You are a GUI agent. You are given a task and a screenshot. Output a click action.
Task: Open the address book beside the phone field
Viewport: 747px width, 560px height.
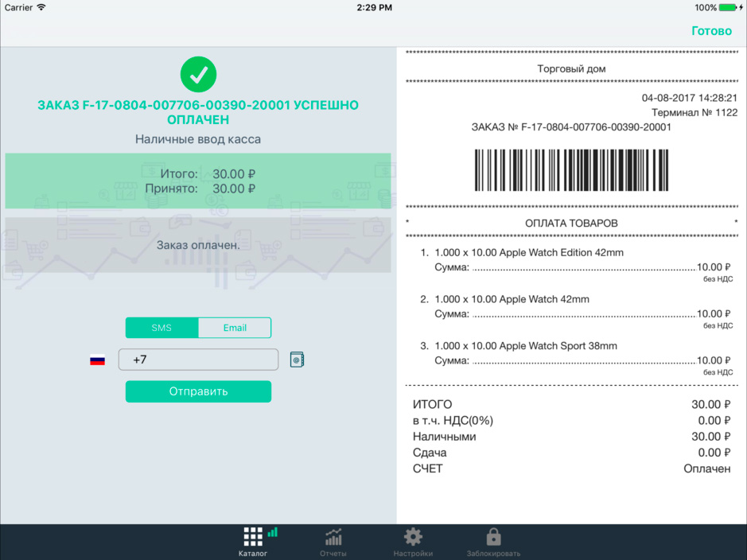296,359
